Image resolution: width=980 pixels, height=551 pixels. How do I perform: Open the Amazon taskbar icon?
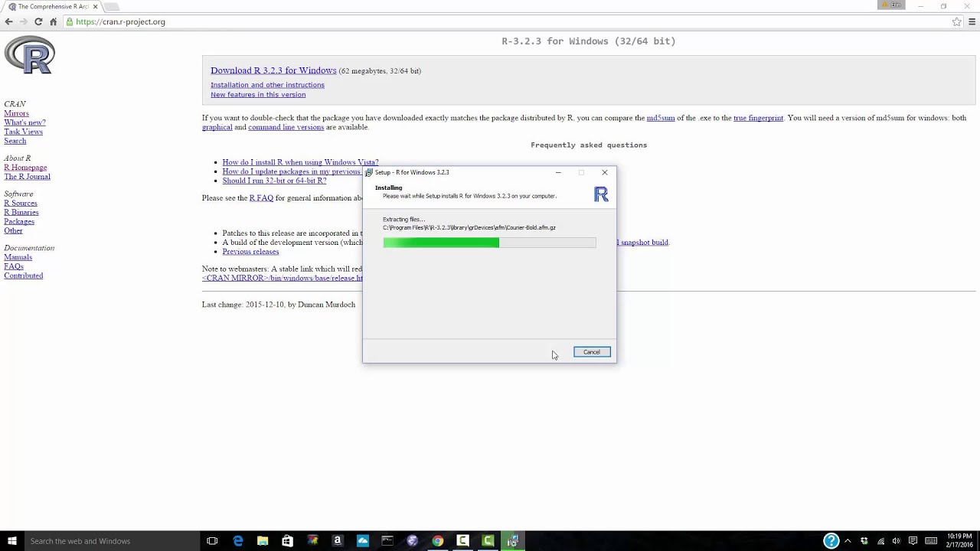pyautogui.click(x=337, y=541)
